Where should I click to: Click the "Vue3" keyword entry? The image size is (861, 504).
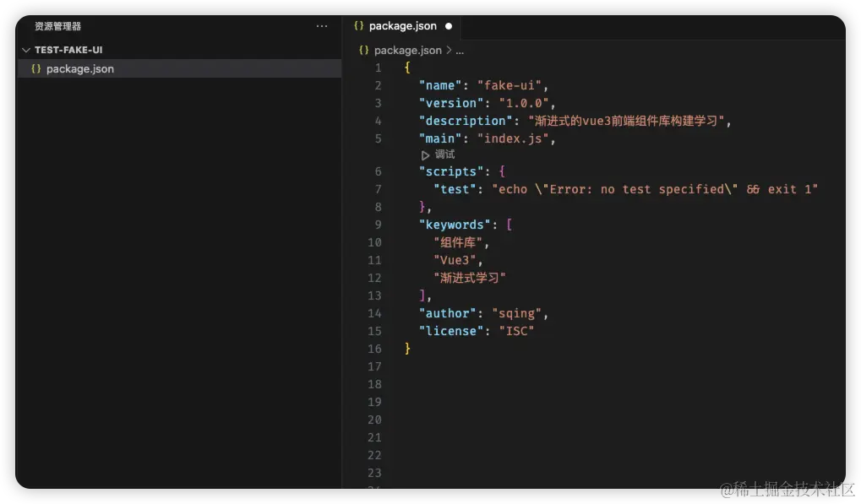pos(455,260)
